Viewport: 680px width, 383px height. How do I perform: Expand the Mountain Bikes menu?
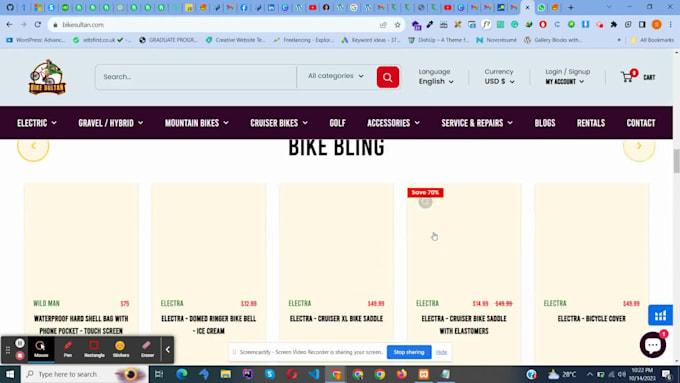196,123
